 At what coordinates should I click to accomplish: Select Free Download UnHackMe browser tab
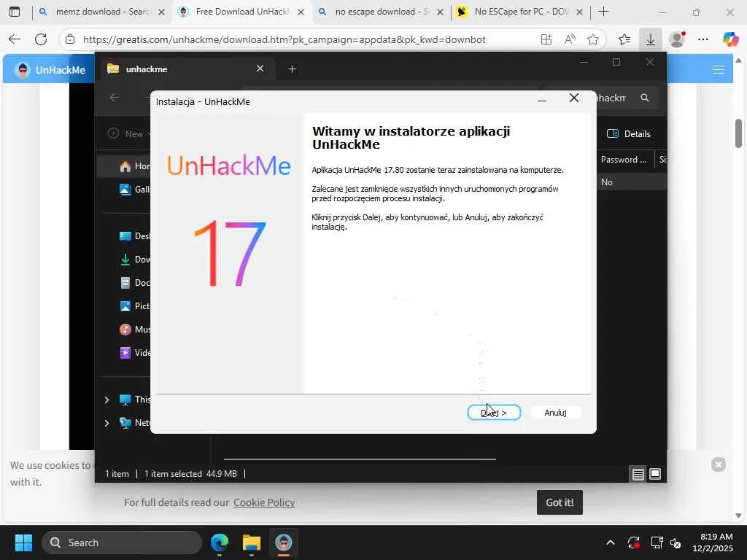click(242, 12)
